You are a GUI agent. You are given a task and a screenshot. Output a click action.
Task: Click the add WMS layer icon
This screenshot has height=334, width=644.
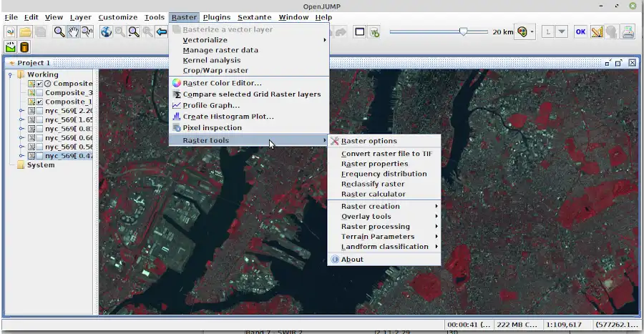(374, 32)
